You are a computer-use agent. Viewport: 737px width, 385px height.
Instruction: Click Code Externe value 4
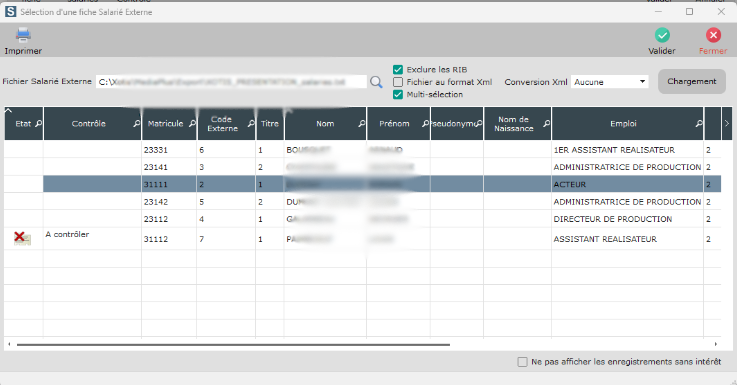226,219
